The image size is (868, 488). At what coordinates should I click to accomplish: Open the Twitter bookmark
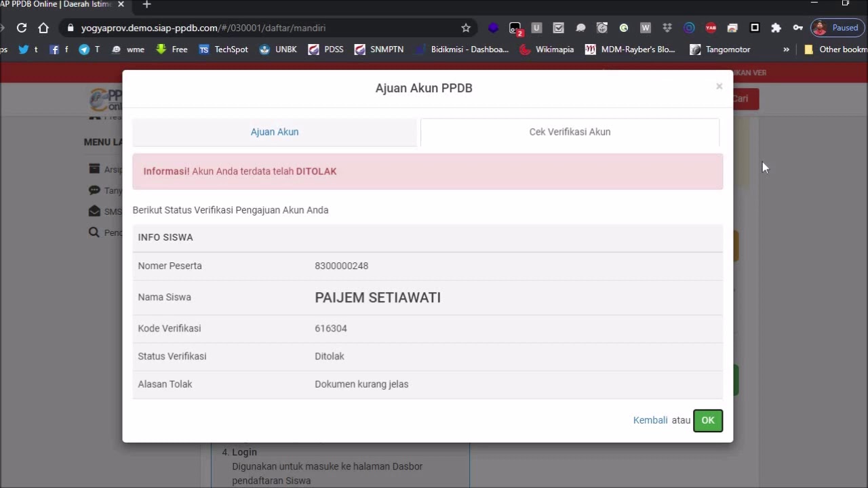(x=28, y=49)
